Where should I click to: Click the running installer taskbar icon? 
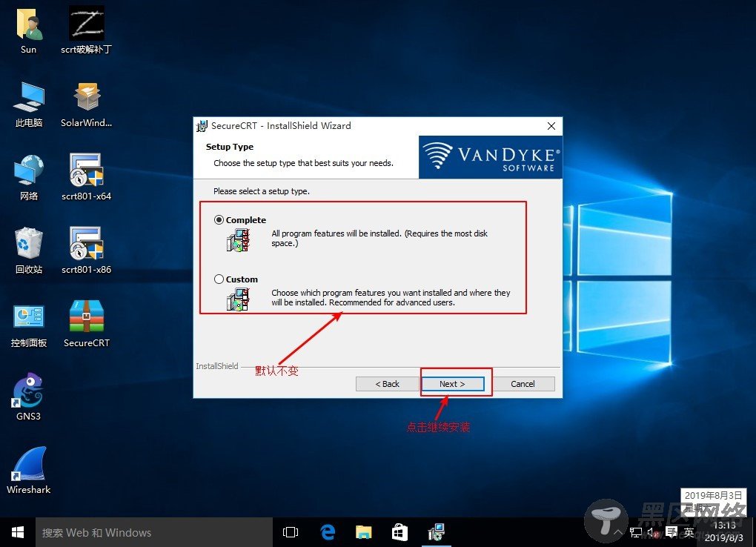click(x=437, y=532)
